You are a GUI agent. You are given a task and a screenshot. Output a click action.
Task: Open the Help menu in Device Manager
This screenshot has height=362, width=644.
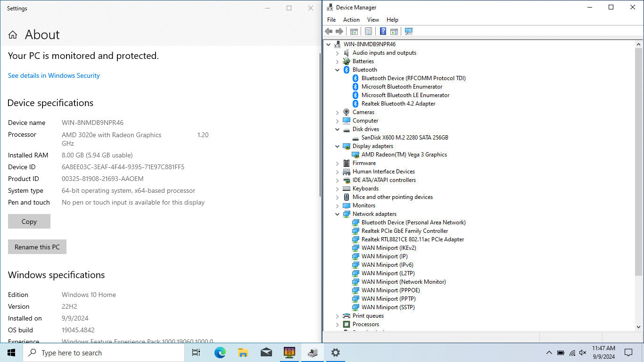[x=392, y=20]
